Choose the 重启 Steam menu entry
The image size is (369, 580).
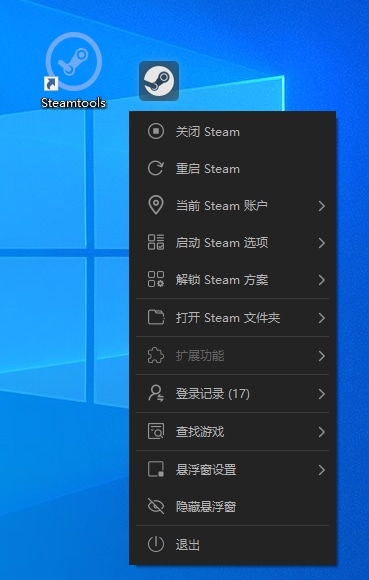click(x=233, y=168)
